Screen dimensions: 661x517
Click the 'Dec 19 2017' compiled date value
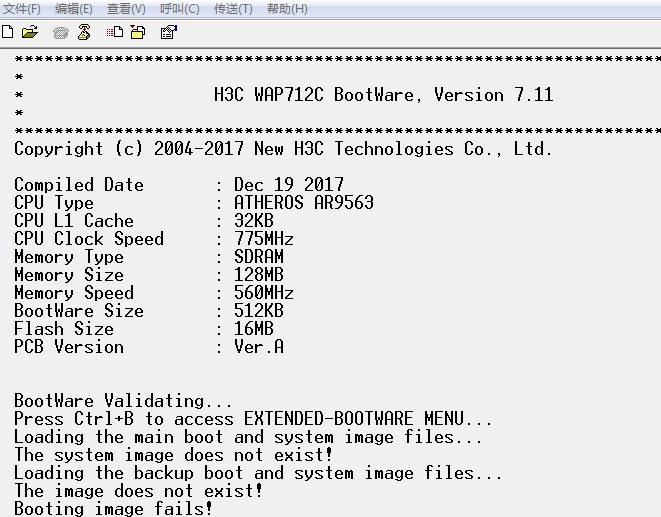pyautogui.click(x=289, y=185)
